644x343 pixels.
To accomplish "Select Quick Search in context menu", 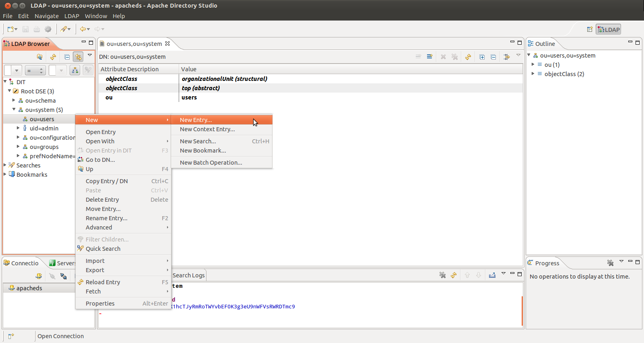I will coord(123,249).
